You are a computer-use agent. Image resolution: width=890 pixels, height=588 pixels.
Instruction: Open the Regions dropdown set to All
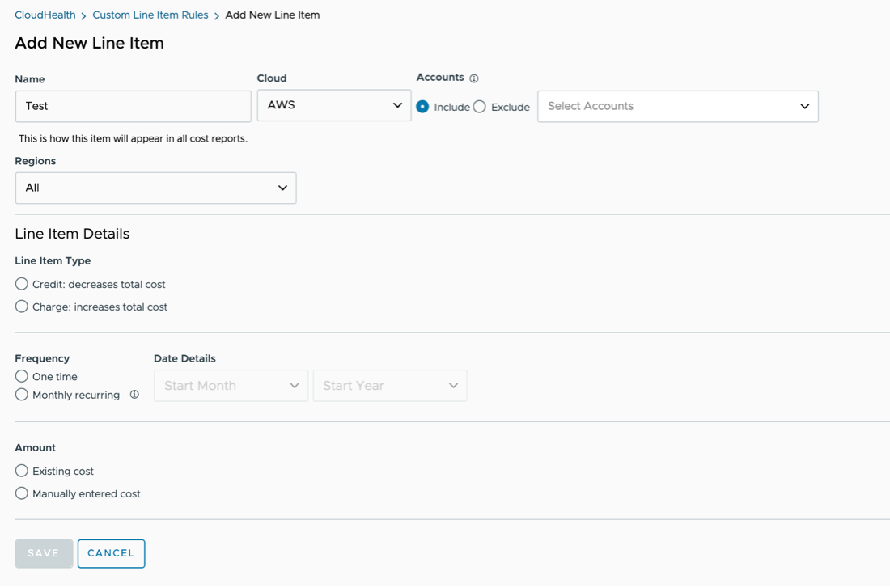pos(155,188)
